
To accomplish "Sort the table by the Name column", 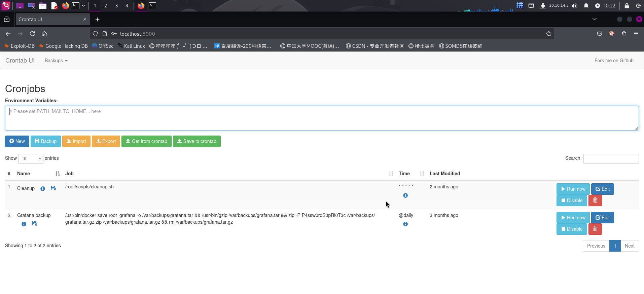I will pyautogui.click(x=58, y=174).
